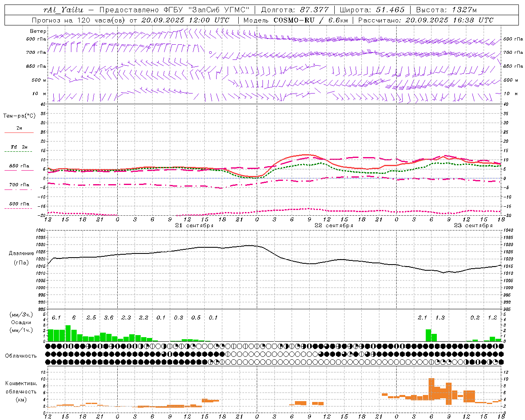Click the (мм/3ч.) unit label

[21, 315]
